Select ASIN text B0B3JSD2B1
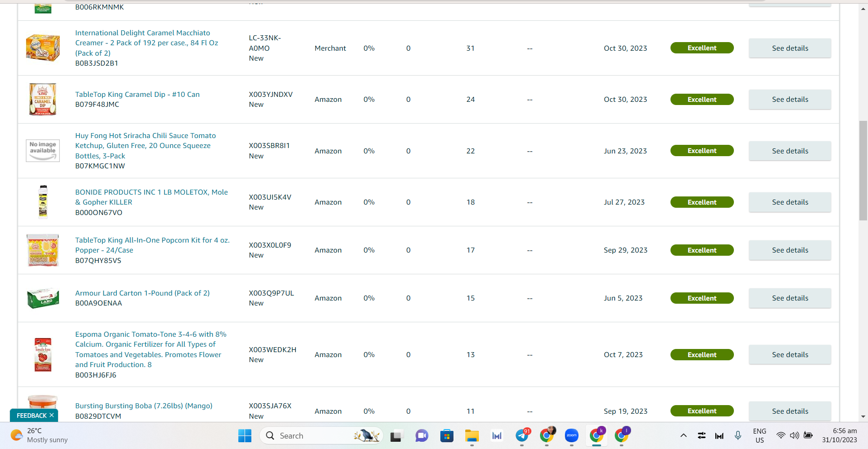Image resolution: width=868 pixels, height=449 pixels. (x=96, y=63)
